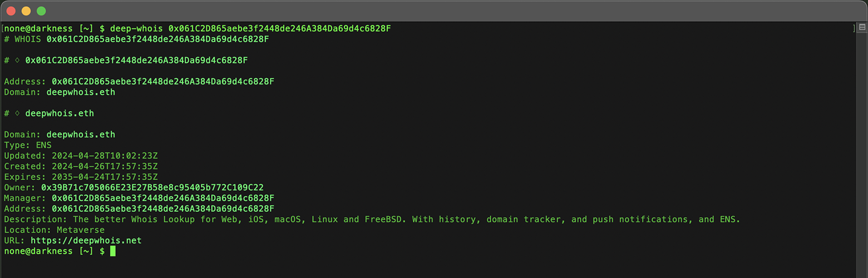This screenshot has width=868, height=278.
Task: Place the cursor at the green prompt block
Action: [112, 251]
